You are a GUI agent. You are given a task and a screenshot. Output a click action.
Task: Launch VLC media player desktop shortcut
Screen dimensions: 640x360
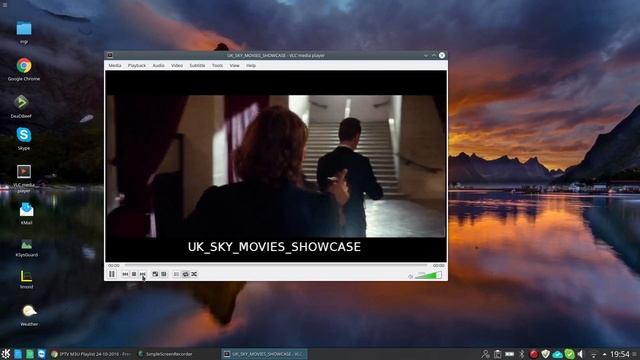point(24,178)
